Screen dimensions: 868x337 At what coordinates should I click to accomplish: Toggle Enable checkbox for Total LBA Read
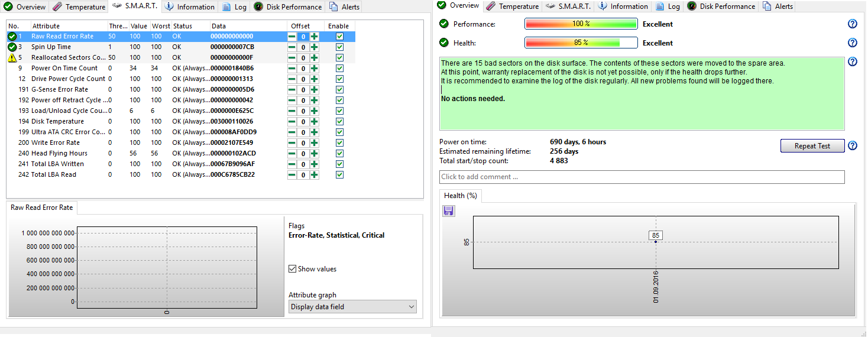pos(339,175)
